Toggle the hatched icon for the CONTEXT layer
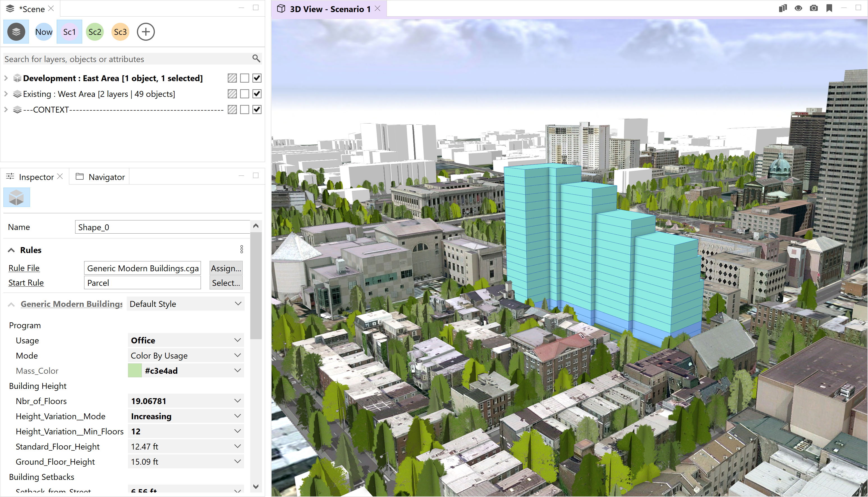The image size is (868, 497). pyautogui.click(x=232, y=110)
